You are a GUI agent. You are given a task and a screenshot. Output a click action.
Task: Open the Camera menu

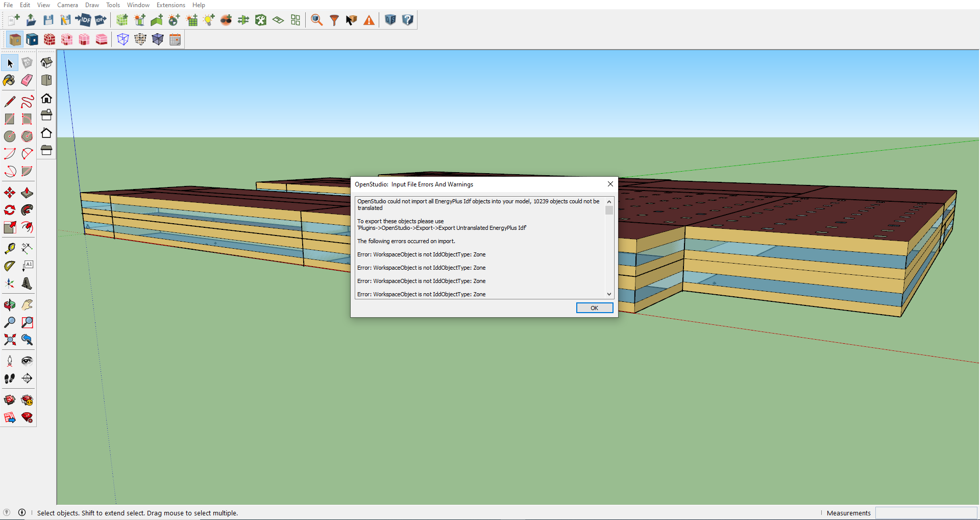pyautogui.click(x=67, y=5)
